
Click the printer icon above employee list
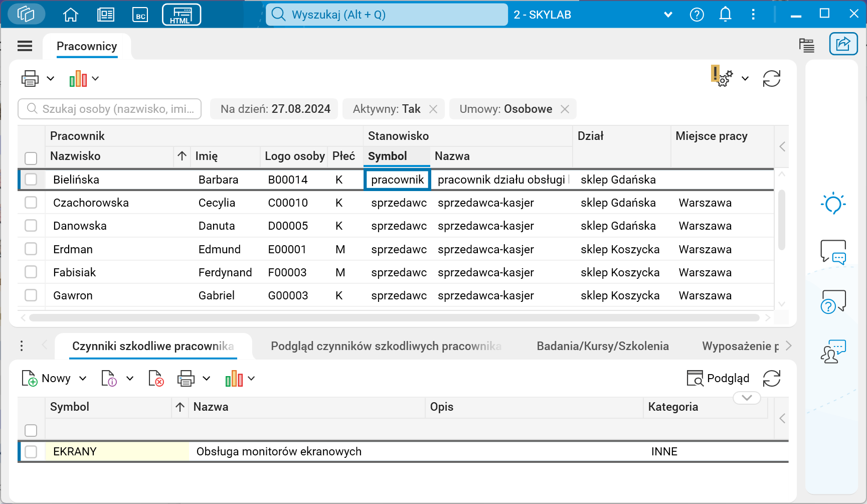pyautogui.click(x=30, y=78)
